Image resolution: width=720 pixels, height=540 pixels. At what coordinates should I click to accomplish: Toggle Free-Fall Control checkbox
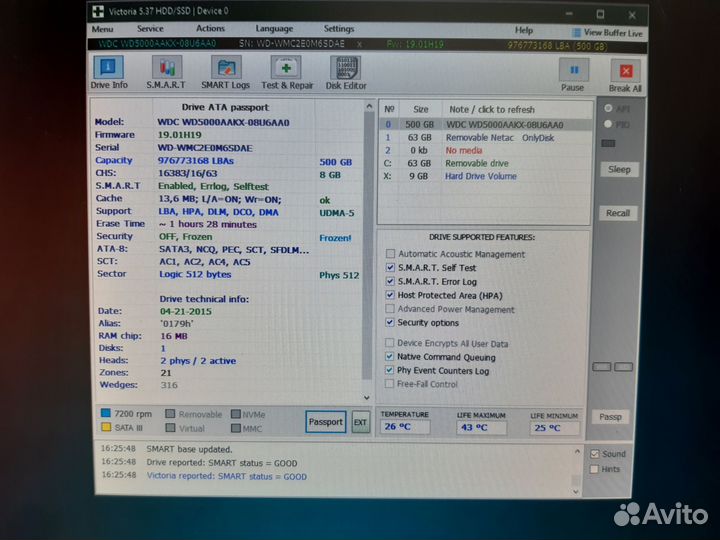(x=389, y=383)
